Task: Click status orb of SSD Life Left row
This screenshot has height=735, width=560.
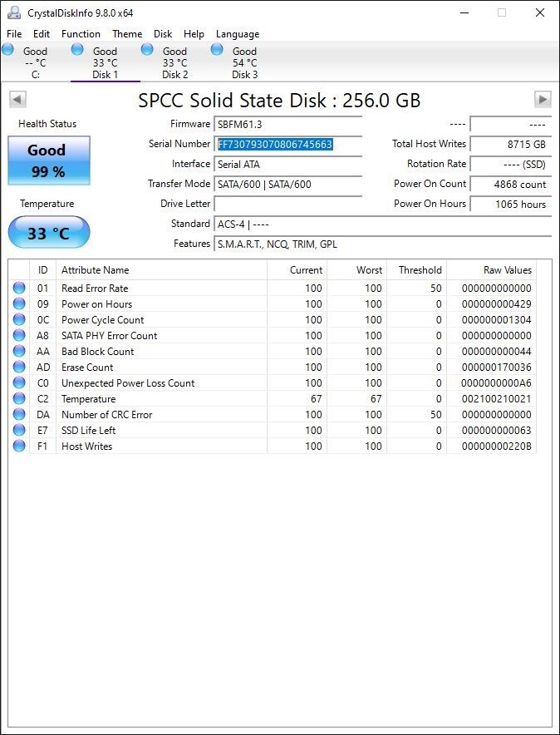Action: pos(19,430)
